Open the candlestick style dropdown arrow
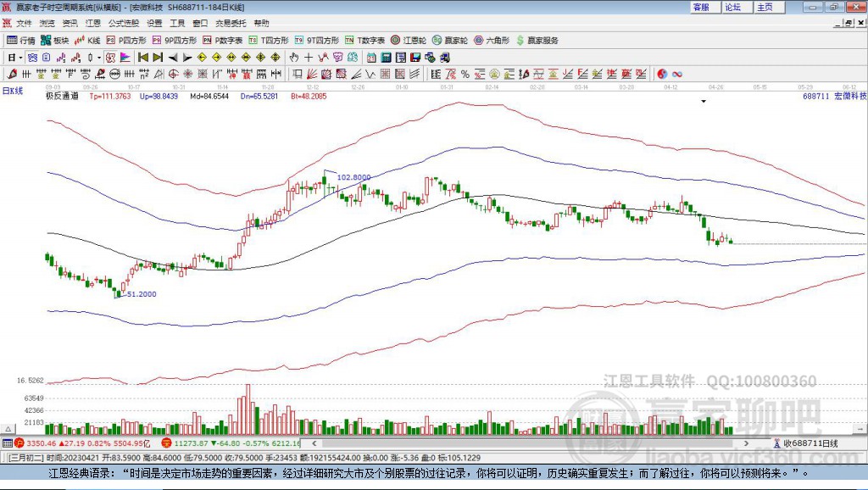868x490 pixels. pos(98,57)
